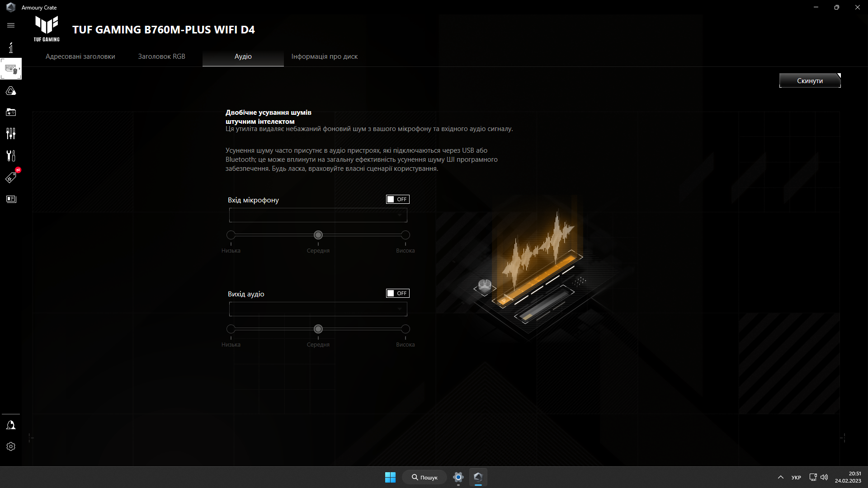Open the Featured deals tag icon
868x488 pixels.
[11, 178]
